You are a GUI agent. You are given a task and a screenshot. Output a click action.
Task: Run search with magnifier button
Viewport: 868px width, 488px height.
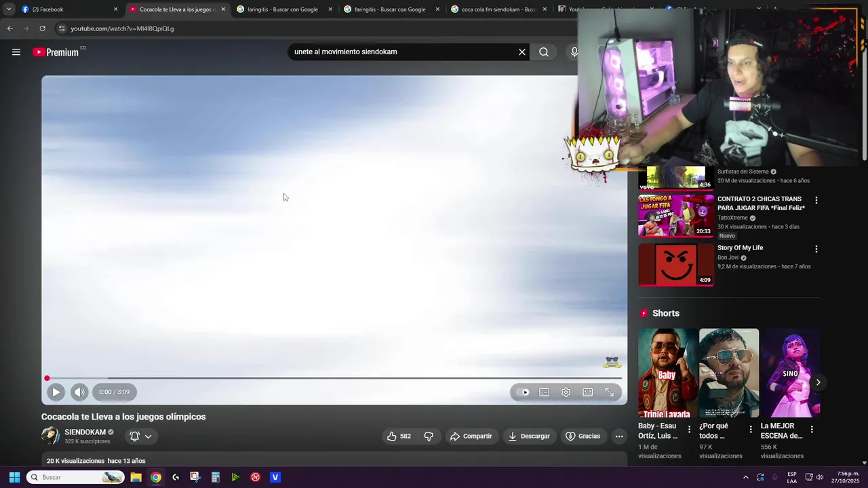pos(544,52)
